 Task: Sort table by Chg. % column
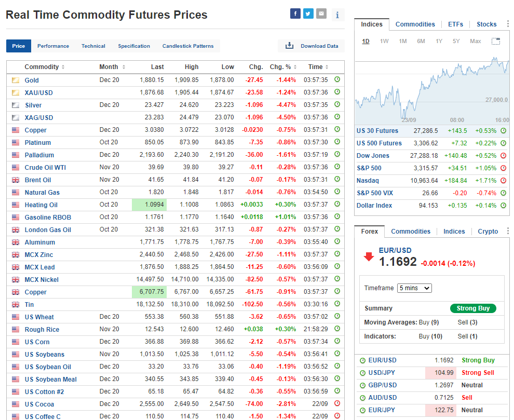283,67
